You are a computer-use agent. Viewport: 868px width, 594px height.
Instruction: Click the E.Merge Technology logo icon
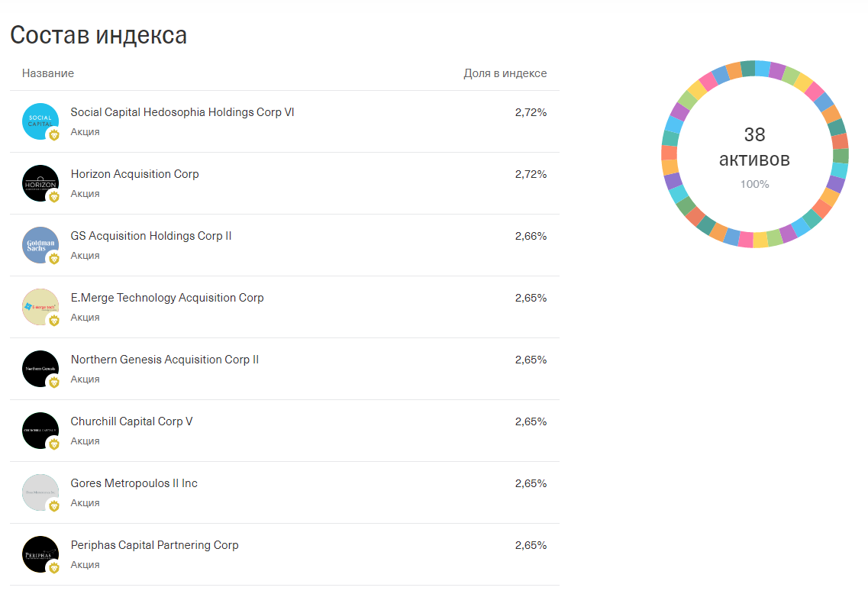tap(40, 307)
